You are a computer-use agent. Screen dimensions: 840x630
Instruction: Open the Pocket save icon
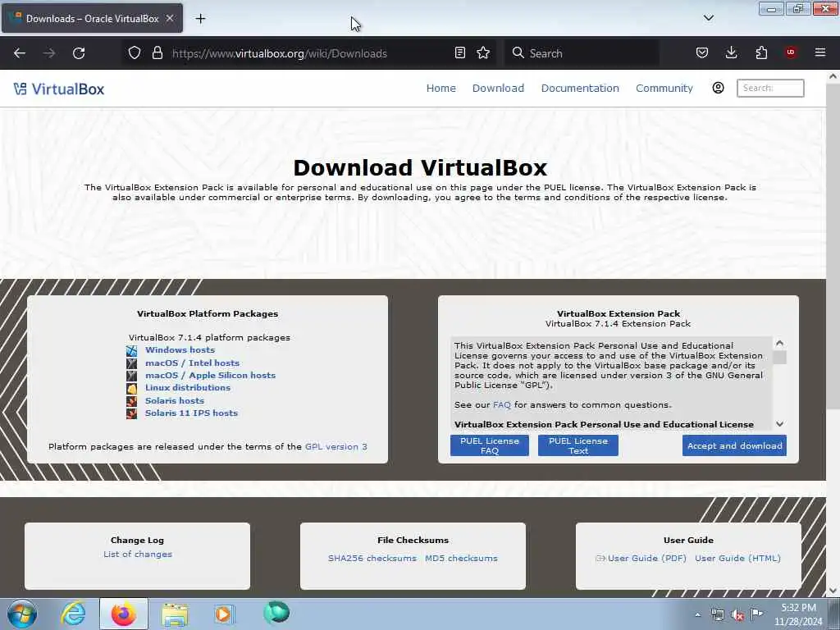(702, 52)
